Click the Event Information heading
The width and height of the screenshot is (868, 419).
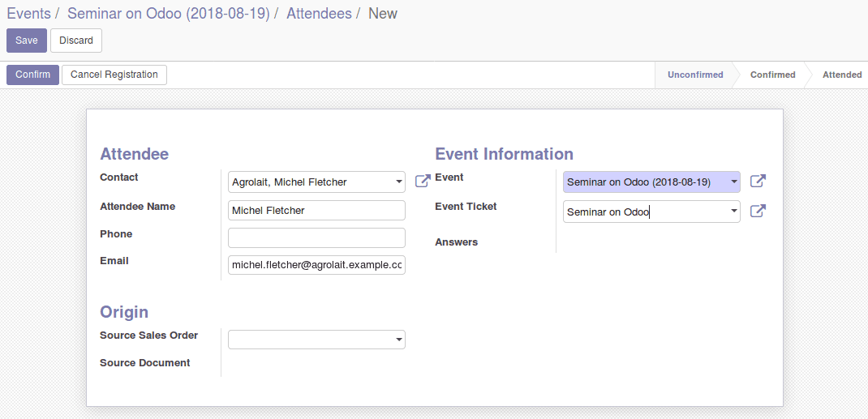505,154
